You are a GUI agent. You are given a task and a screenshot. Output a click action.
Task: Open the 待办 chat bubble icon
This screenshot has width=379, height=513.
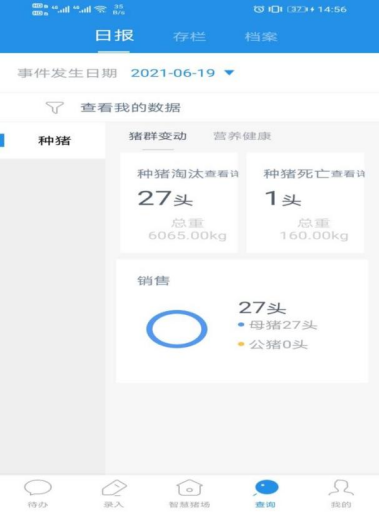(38, 488)
